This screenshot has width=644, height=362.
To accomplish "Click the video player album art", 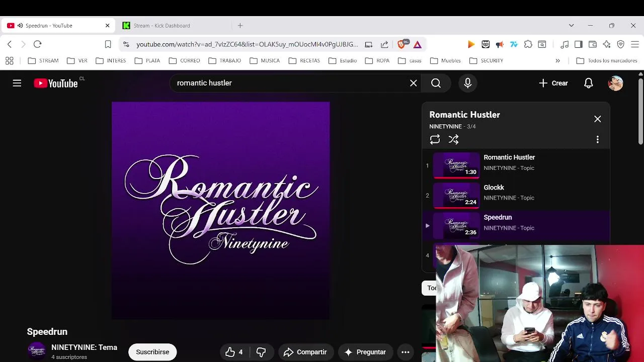I will 221,210.
